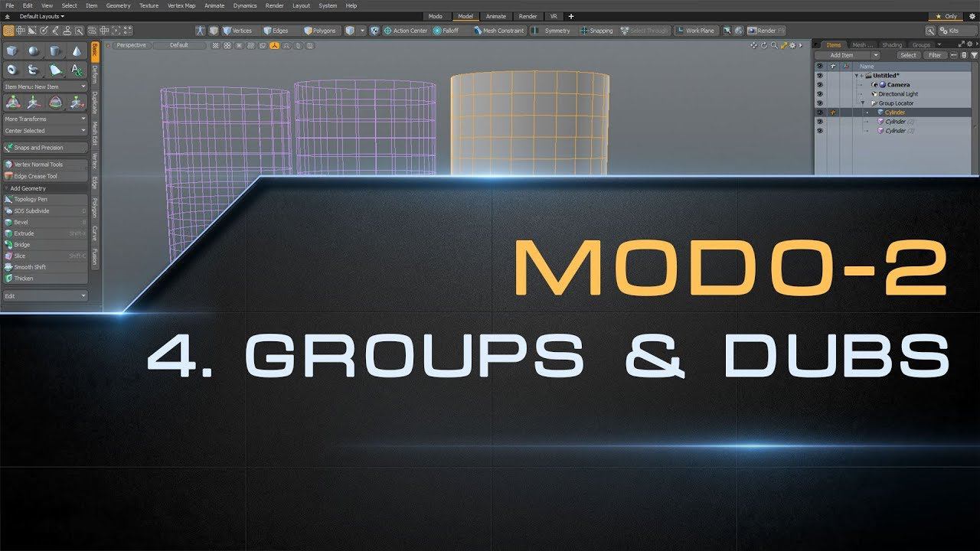Viewport: 980px width, 551px height.
Task: Open the Dynamics menu
Action: [245, 5]
